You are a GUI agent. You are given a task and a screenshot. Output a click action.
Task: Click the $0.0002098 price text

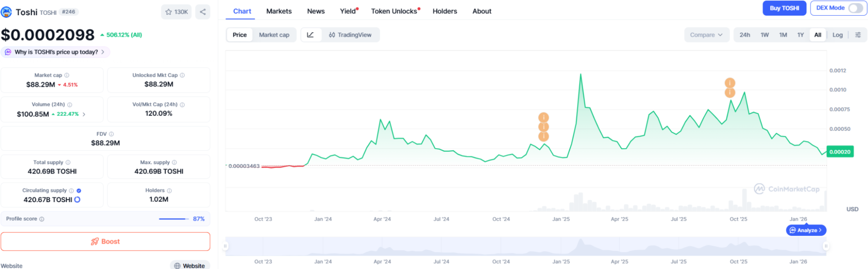48,35
